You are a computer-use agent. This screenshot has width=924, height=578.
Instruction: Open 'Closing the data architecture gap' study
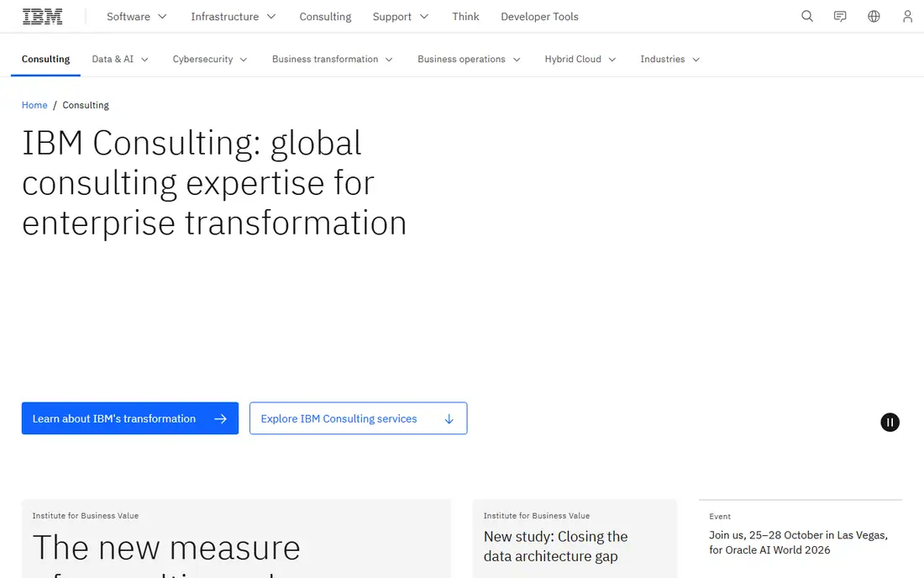tap(575, 539)
